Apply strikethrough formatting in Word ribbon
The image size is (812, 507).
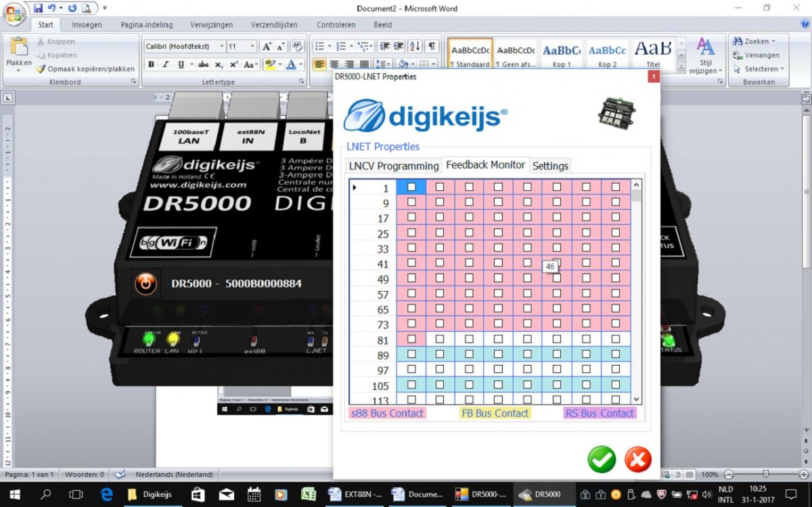[x=203, y=65]
